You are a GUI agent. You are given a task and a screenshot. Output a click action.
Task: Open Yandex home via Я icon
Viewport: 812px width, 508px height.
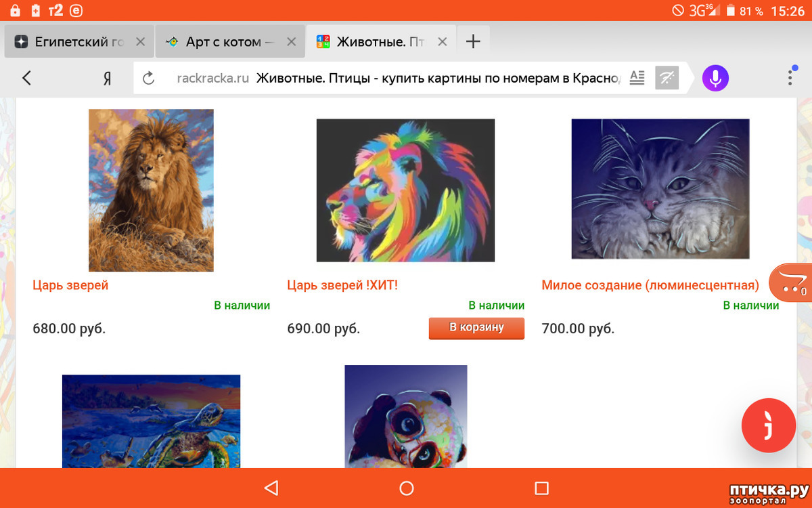coord(107,79)
